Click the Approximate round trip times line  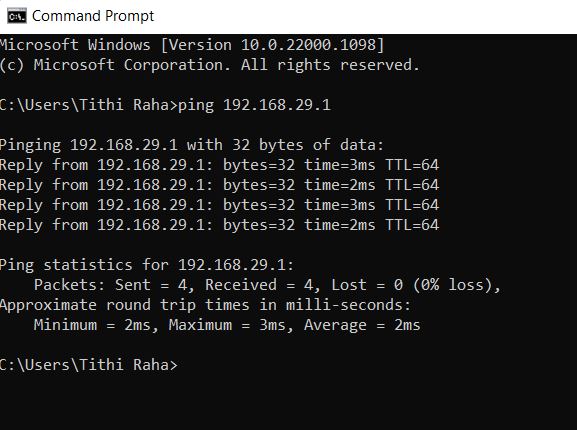click(205, 305)
